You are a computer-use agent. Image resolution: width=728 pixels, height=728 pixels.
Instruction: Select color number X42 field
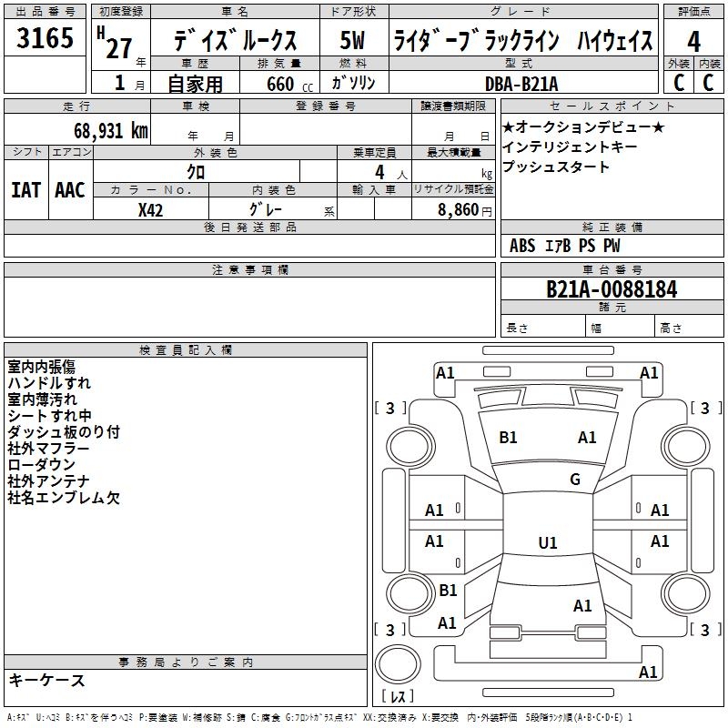150,210
